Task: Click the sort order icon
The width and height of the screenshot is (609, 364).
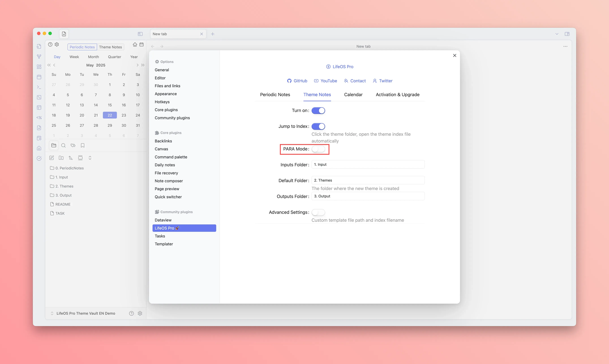Action: (x=71, y=158)
